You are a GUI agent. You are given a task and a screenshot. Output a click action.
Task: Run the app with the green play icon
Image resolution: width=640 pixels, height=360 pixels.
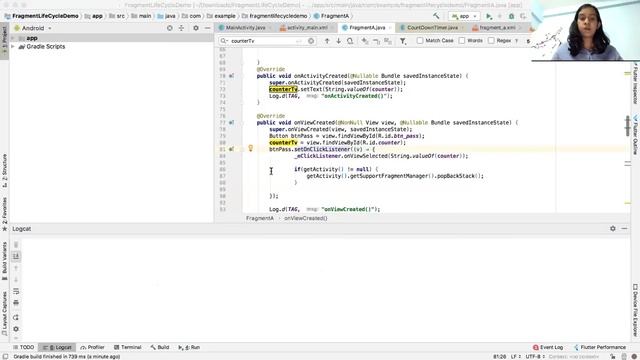click(489, 16)
